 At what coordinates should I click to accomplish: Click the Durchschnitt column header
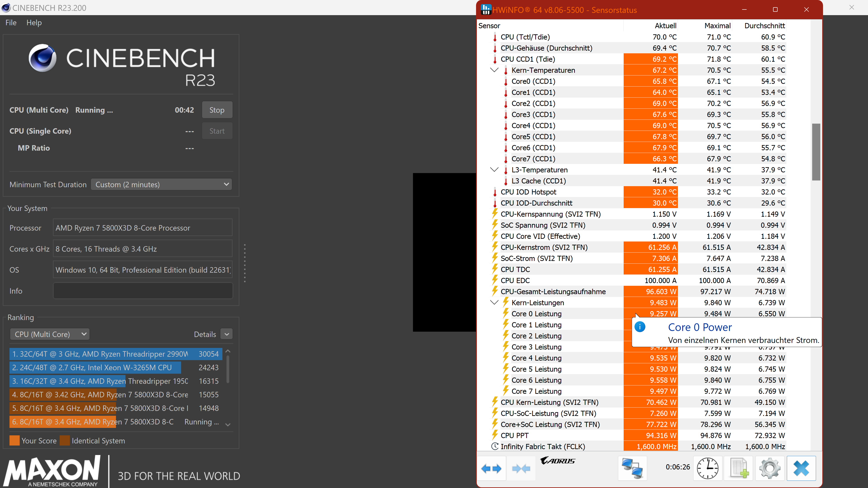pyautogui.click(x=764, y=26)
